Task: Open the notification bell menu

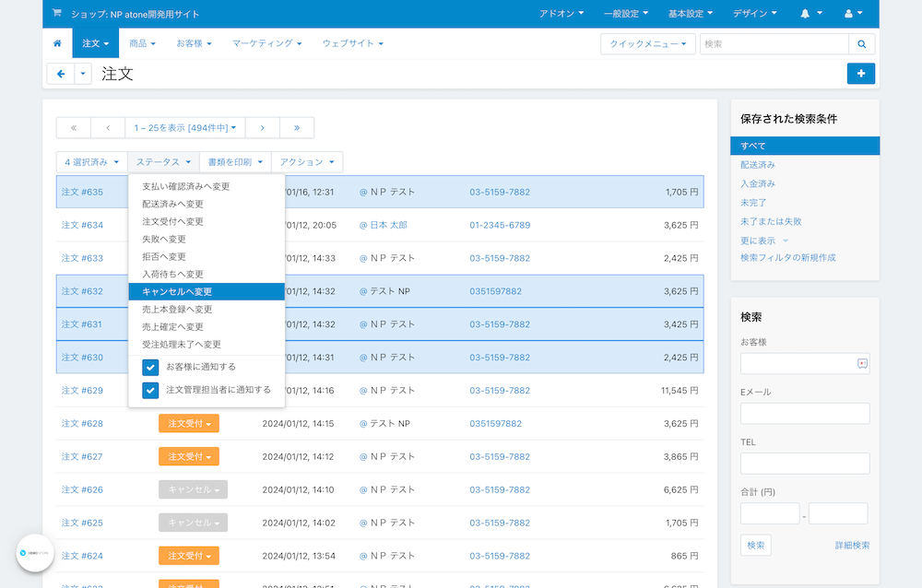Action: [810, 14]
